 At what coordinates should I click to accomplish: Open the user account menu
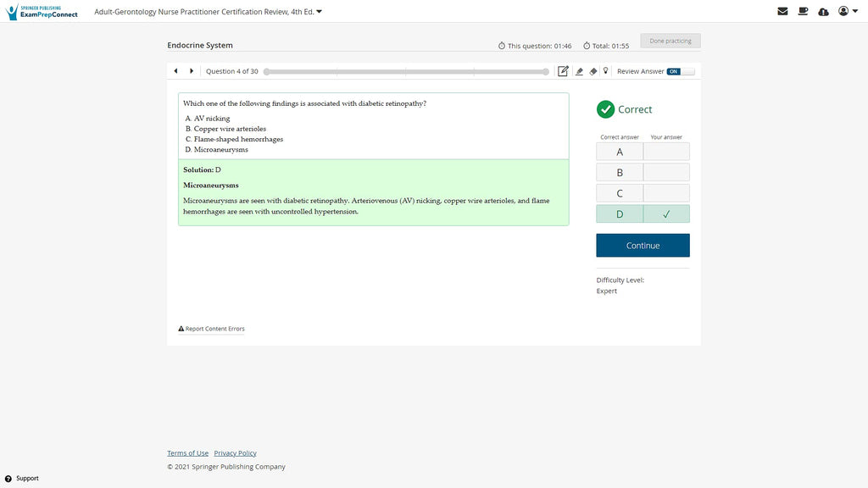(x=847, y=11)
